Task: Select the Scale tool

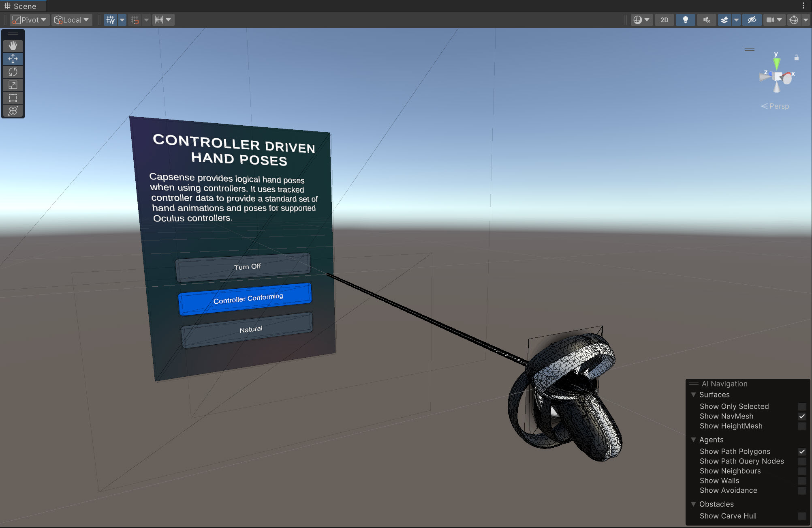Action: 13,85
